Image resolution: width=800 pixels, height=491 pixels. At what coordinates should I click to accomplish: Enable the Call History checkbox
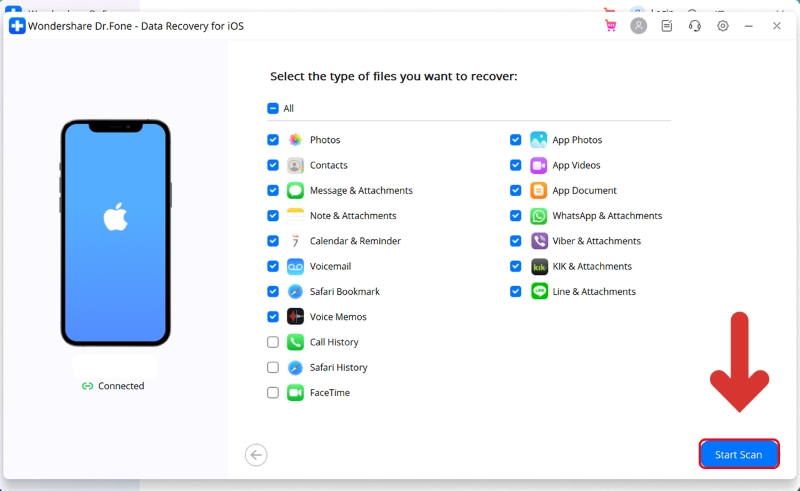pos(273,342)
